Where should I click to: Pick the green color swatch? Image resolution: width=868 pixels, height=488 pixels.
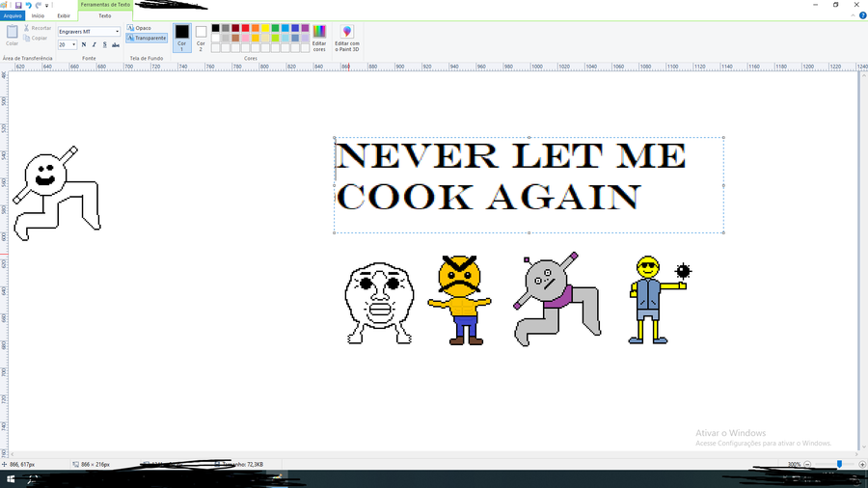tap(275, 28)
